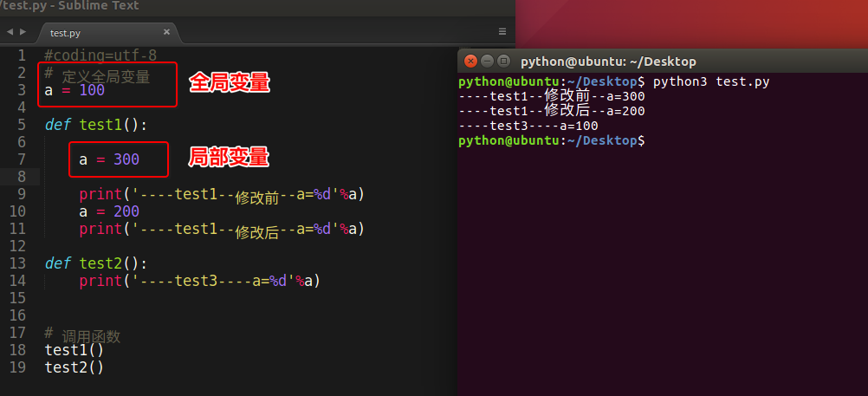Click line number 13 in gutter
This screenshot has height=396, width=868.
17,263
